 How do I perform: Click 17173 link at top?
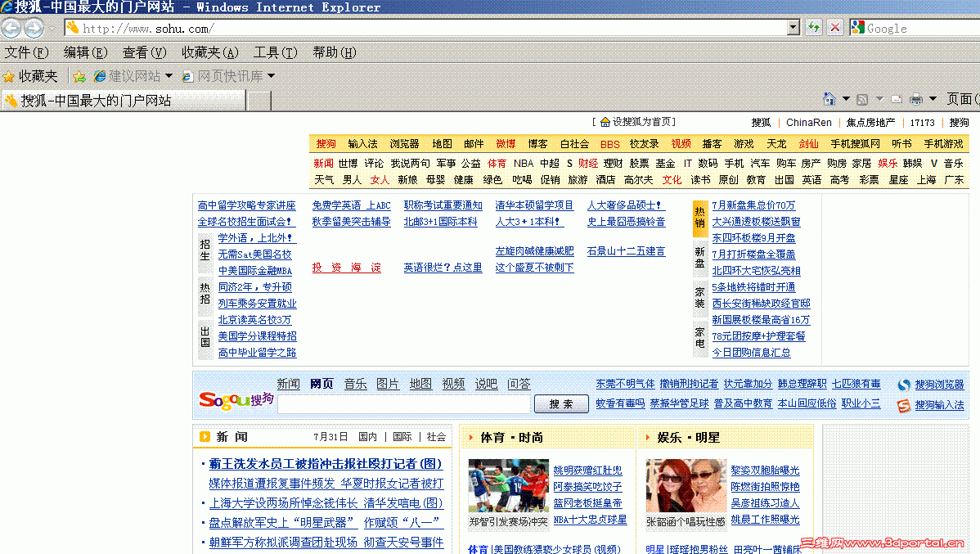tap(923, 123)
